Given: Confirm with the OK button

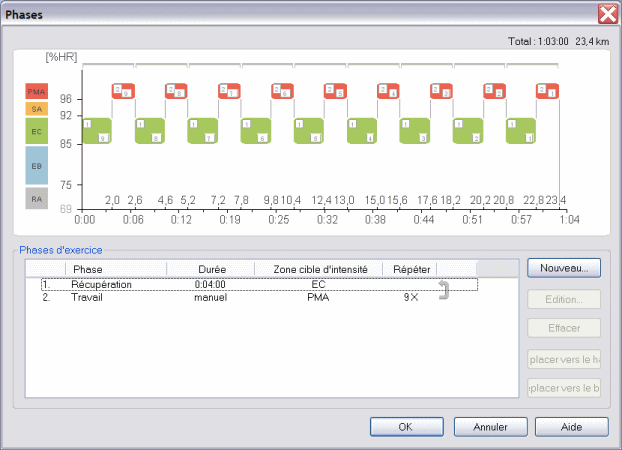Looking at the screenshot, I should [x=406, y=426].
